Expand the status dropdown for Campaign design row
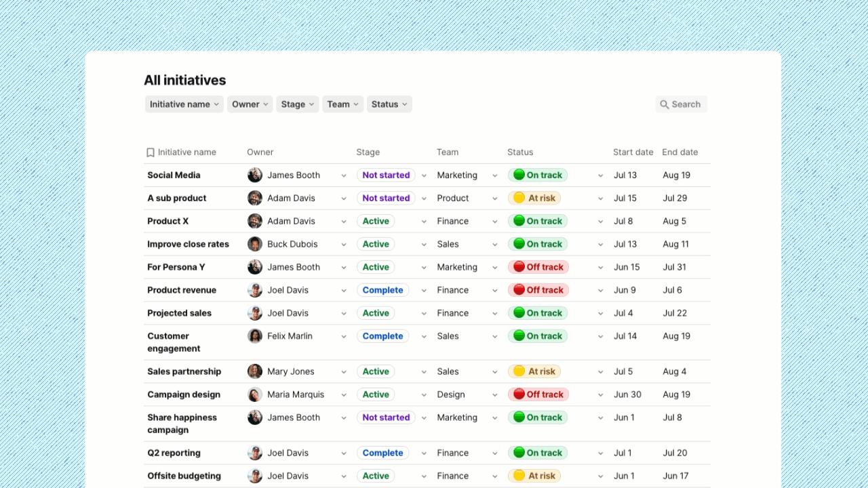 pos(601,395)
